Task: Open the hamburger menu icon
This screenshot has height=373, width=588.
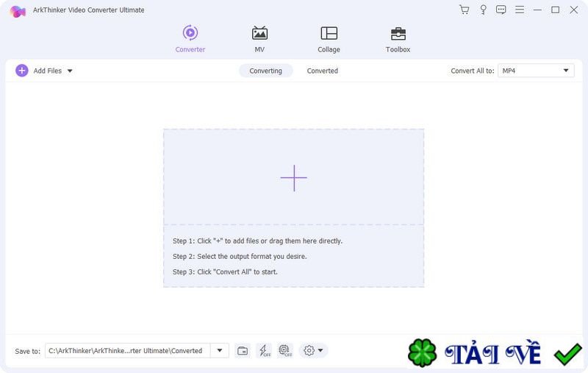Action: pyautogui.click(x=520, y=10)
